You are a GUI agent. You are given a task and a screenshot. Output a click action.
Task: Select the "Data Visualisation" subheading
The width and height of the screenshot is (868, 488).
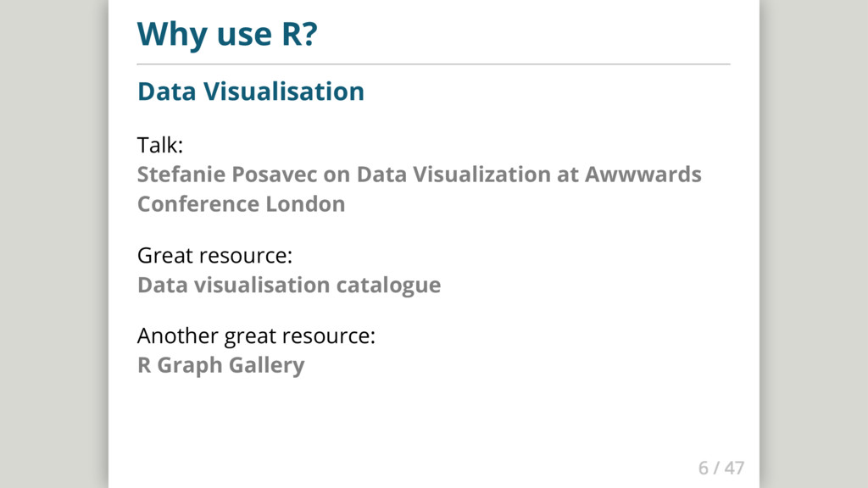pyautogui.click(x=251, y=91)
